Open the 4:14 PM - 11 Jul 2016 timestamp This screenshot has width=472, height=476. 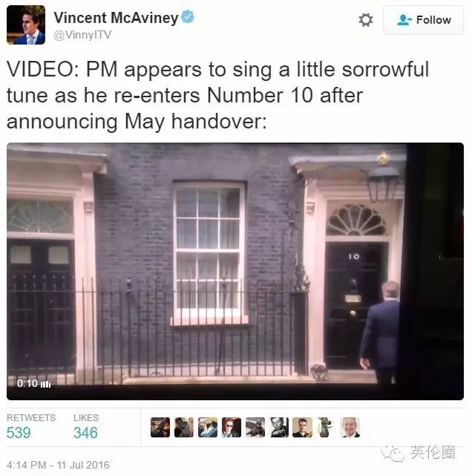58,465
